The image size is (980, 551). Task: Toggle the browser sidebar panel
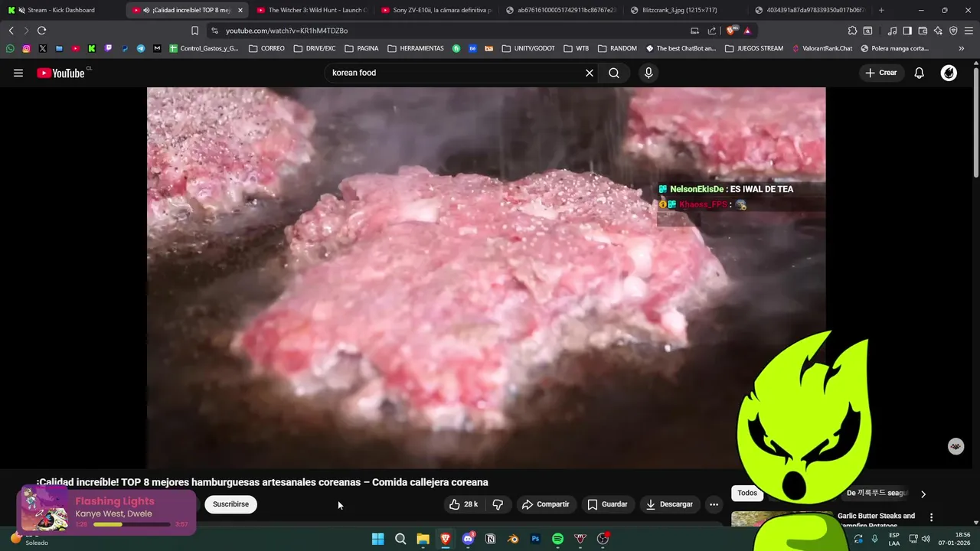907,31
